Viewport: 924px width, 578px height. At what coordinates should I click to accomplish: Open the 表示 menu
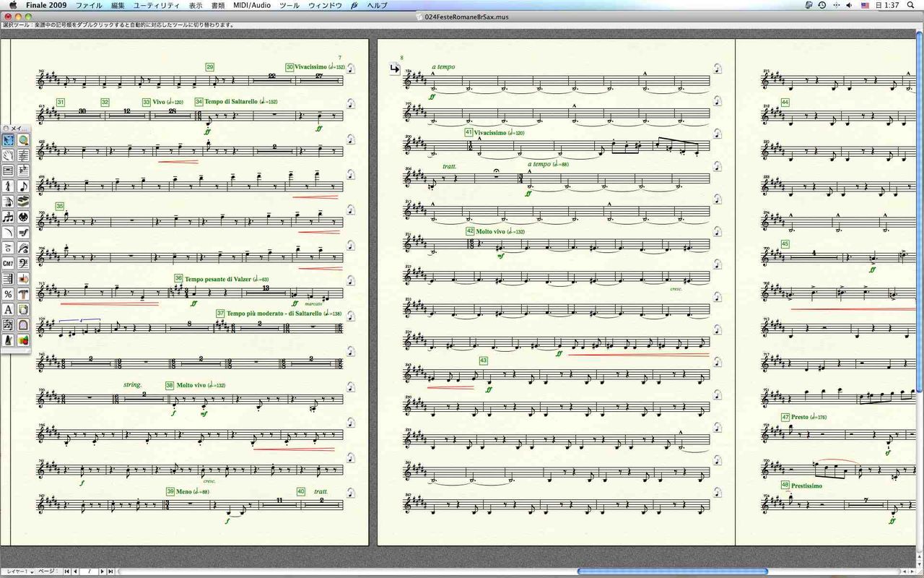196,5
